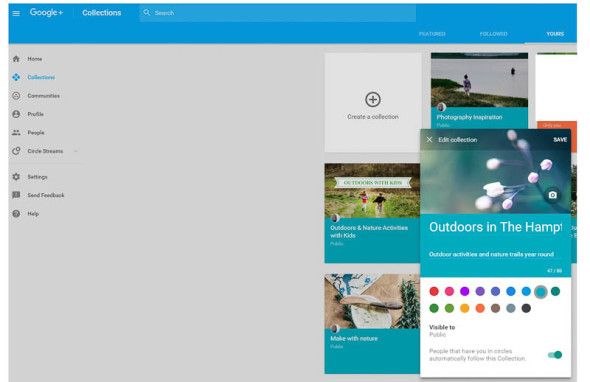Click the Help question mark icon
Image resolution: width=590 pixels, height=382 pixels.
click(16, 213)
